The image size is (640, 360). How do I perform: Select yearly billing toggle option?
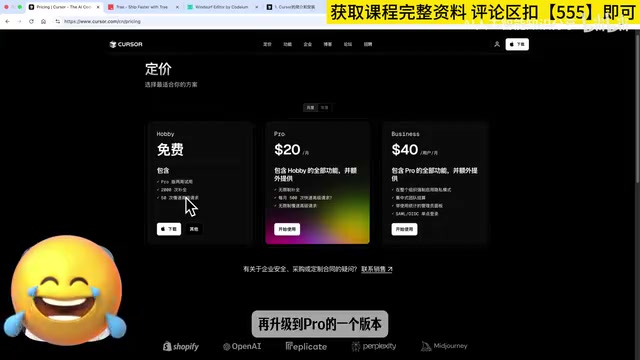(324, 107)
